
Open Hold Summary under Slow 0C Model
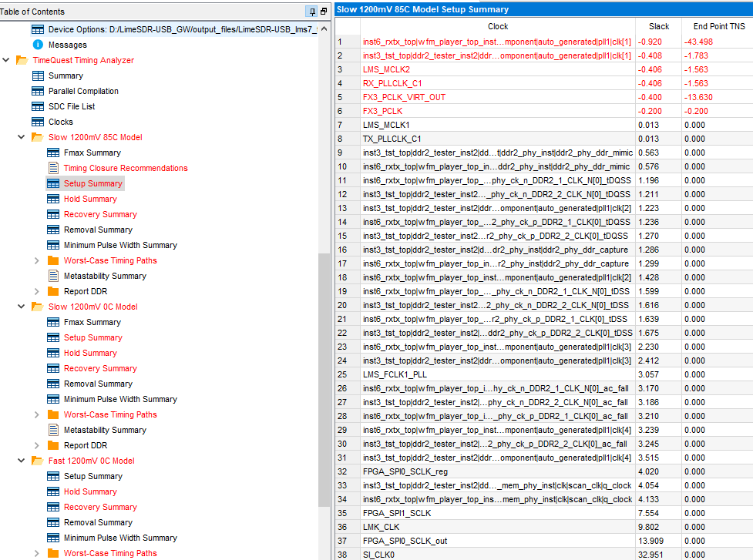pos(90,353)
